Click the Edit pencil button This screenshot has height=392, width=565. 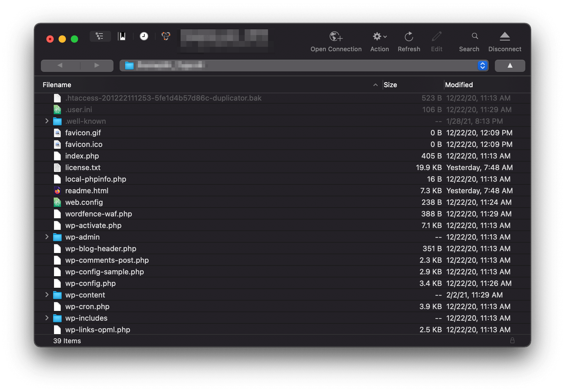click(x=437, y=42)
